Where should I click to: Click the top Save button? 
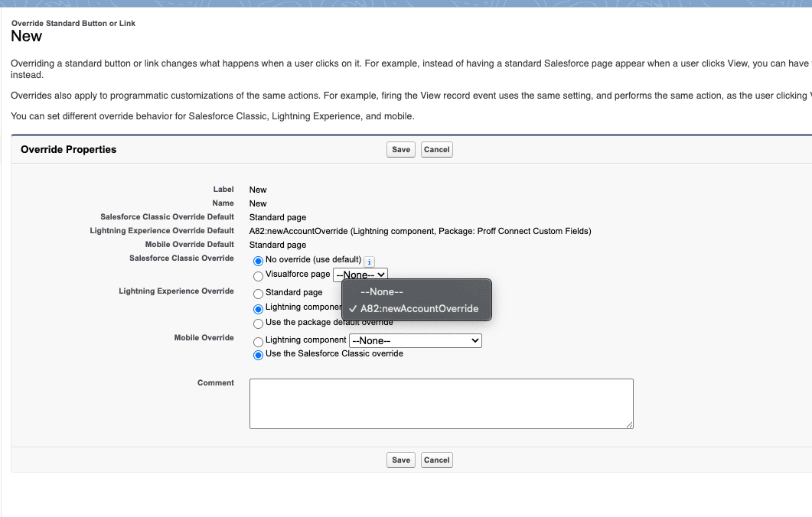click(400, 149)
